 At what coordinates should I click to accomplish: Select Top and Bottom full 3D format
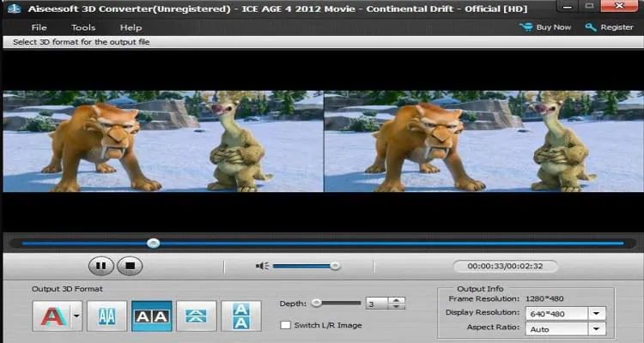click(x=241, y=316)
